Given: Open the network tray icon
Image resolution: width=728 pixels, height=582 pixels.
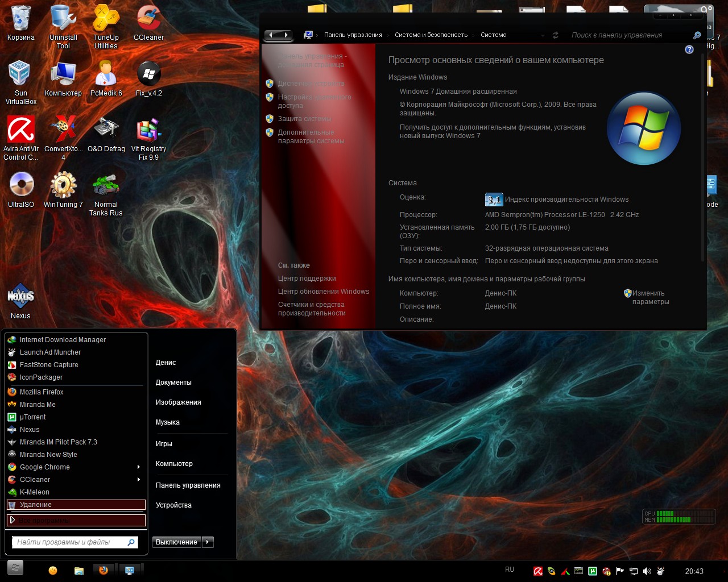Looking at the screenshot, I should tap(633, 571).
